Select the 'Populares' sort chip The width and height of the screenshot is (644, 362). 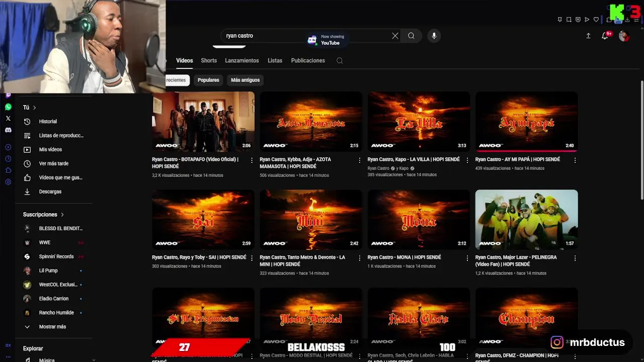[x=208, y=80]
